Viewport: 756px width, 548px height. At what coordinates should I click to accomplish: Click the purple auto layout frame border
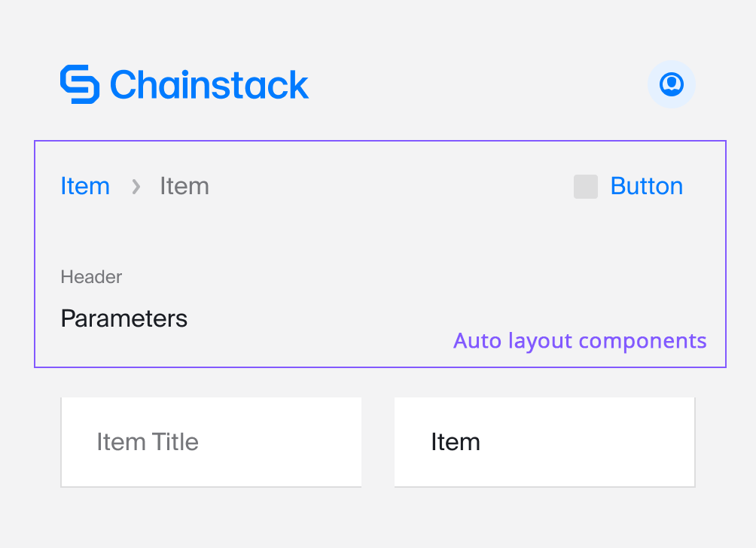[380, 141]
